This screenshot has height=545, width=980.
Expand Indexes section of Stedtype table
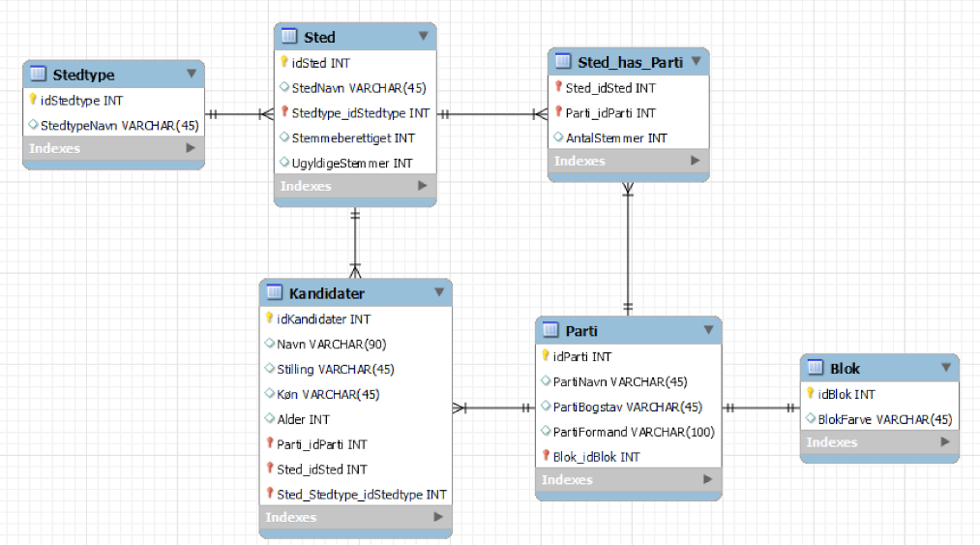[191, 148]
